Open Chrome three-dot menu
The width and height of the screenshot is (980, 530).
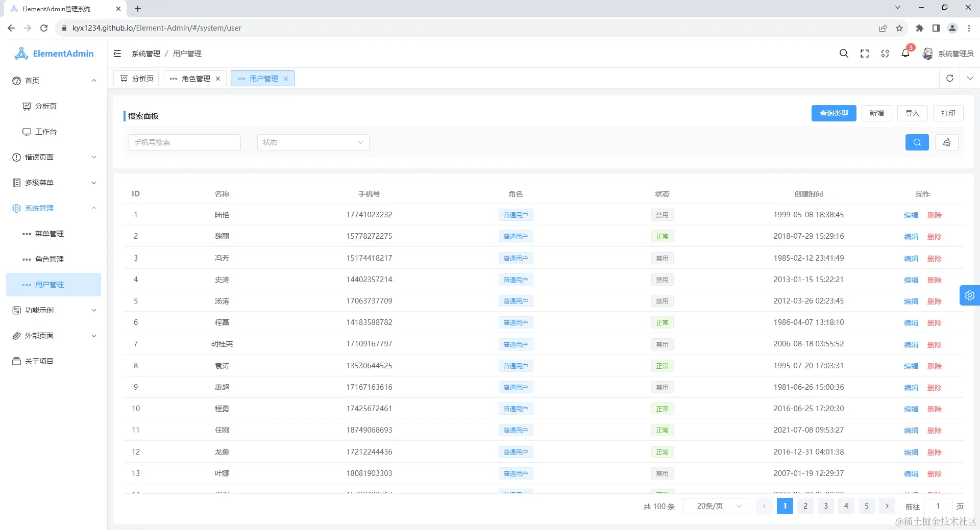click(x=969, y=28)
